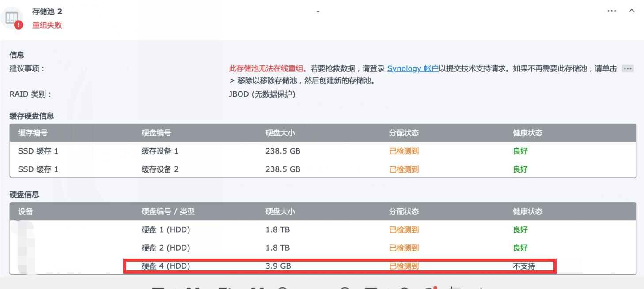Screen dimensions: 644x289
Task: Select the 硬盘 1 (HDD) row
Action: 166,229
